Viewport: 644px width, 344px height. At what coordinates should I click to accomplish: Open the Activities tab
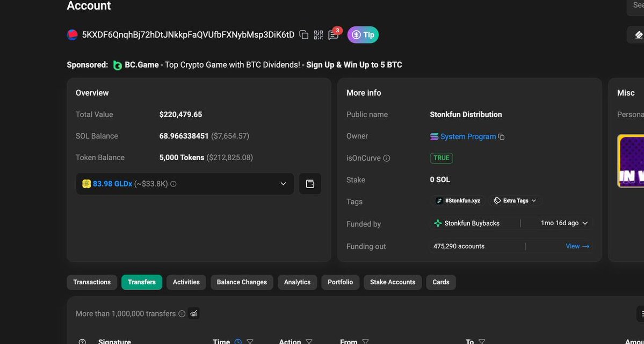[x=186, y=282]
